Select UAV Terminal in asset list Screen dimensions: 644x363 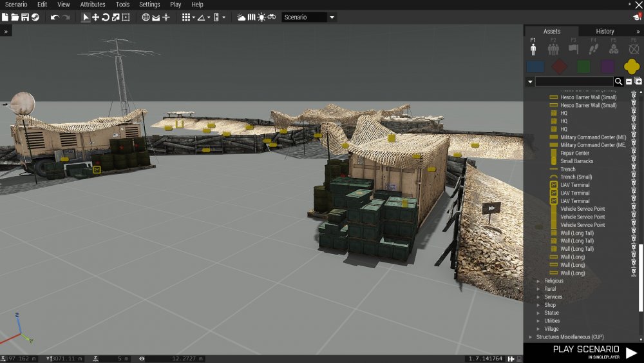click(x=574, y=185)
